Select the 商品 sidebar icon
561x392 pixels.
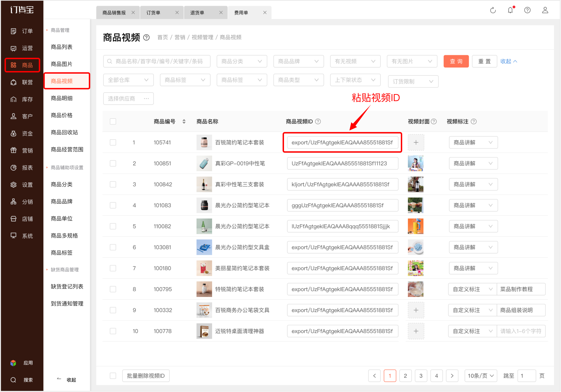pyautogui.click(x=14, y=65)
